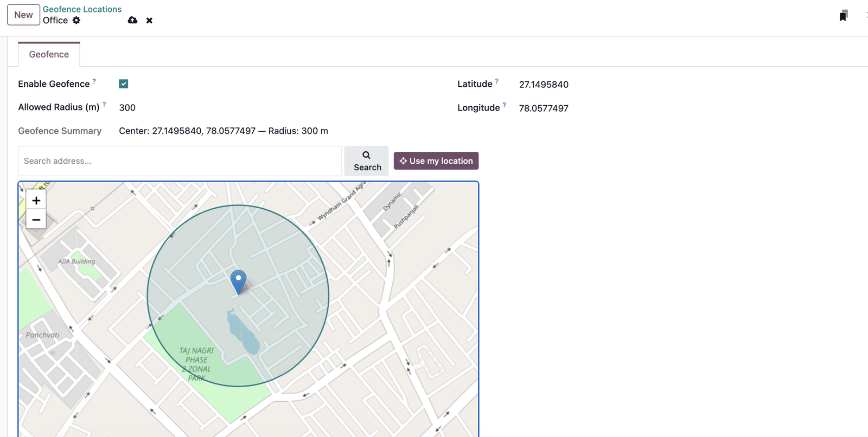Click the New record button
The image size is (868, 437).
point(23,15)
